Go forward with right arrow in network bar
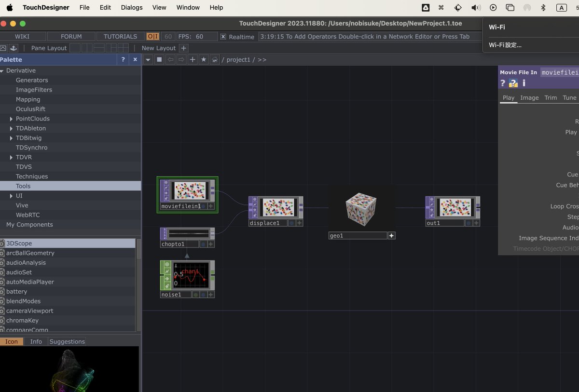 [181, 59]
